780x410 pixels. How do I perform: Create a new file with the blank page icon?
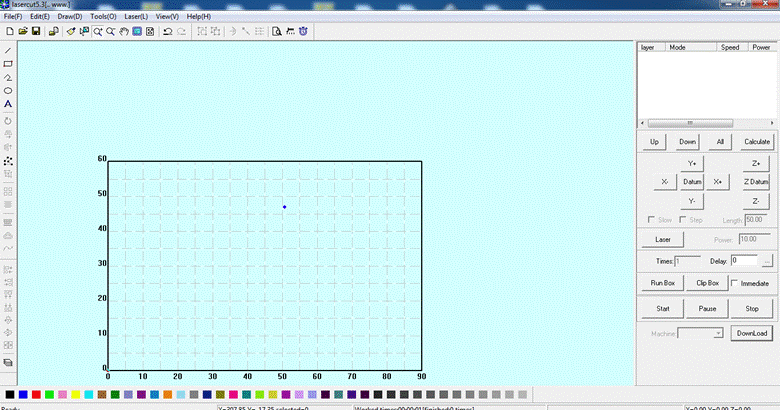(x=9, y=31)
